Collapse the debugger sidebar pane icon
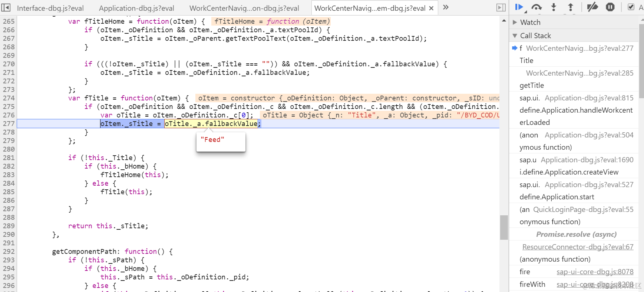This screenshot has height=292, width=644. [x=501, y=7]
